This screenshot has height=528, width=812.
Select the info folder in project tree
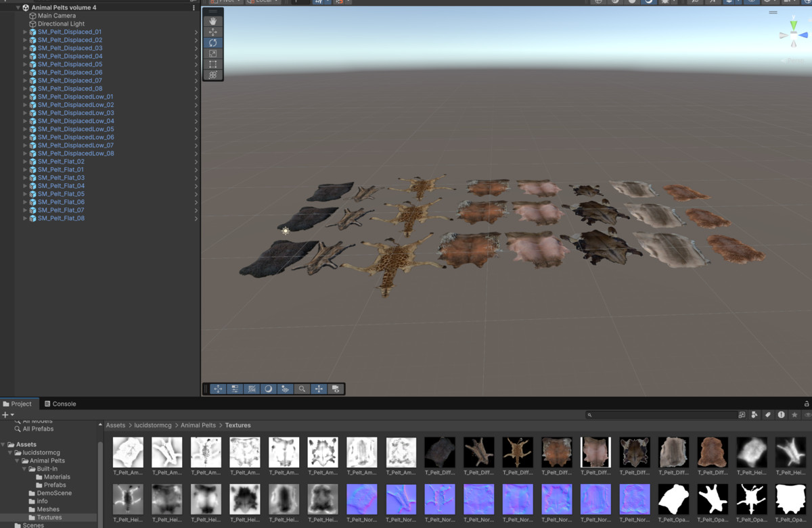(42, 501)
